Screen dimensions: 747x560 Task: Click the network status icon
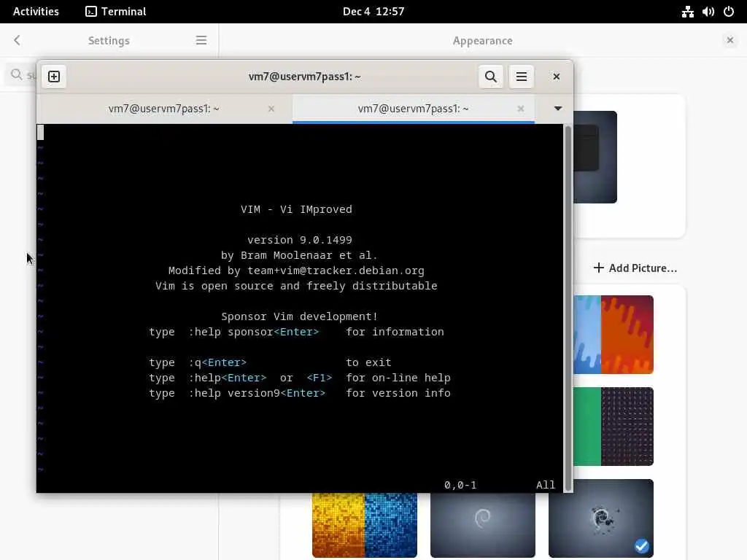pyautogui.click(x=687, y=12)
